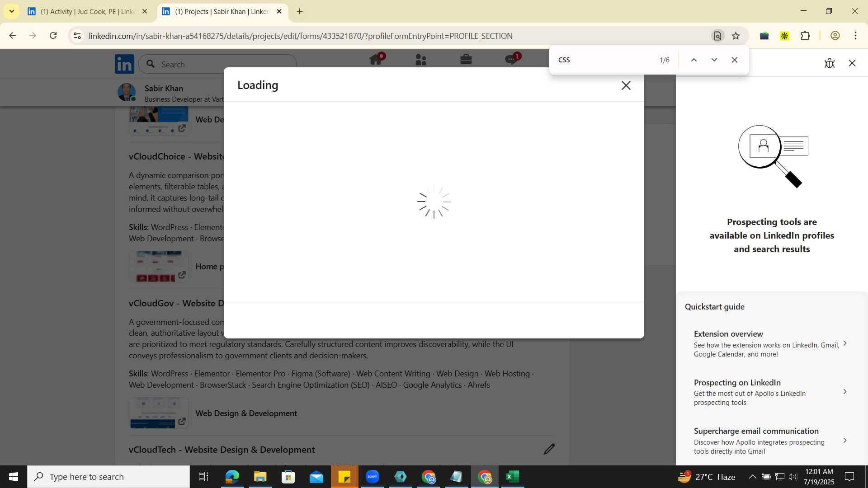The height and width of the screenshot is (488, 868).
Task: Launch Microsoft Edge from taskbar
Action: tap(232, 477)
